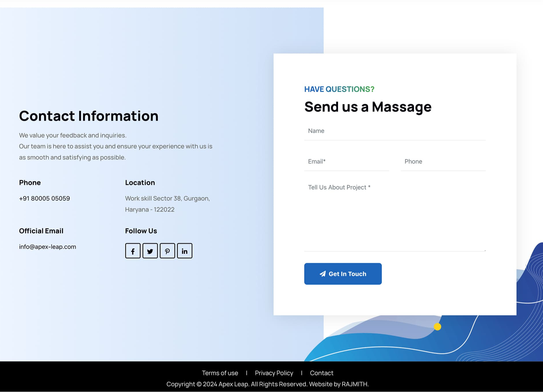The width and height of the screenshot is (543, 392).
Task: Click the Tell Us About Project textarea
Action: tap(395, 215)
